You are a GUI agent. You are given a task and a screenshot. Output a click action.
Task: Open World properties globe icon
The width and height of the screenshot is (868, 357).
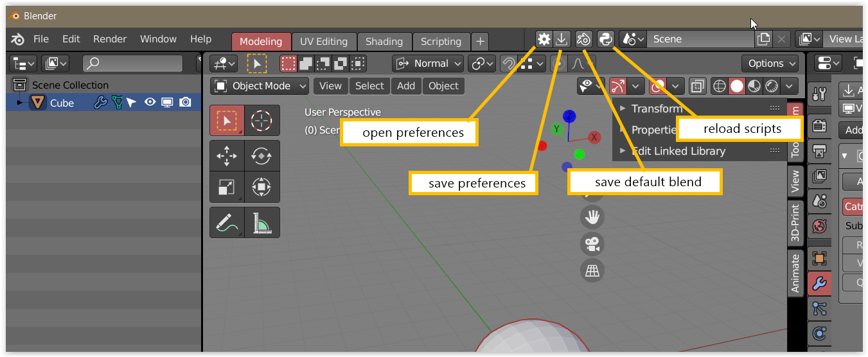(819, 226)
